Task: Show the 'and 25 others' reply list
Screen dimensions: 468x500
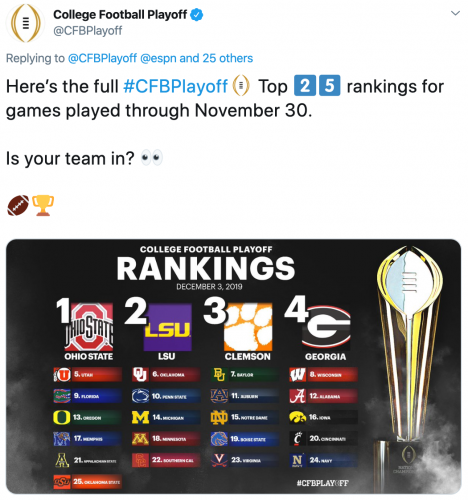Action: click(x=216, y=58)
